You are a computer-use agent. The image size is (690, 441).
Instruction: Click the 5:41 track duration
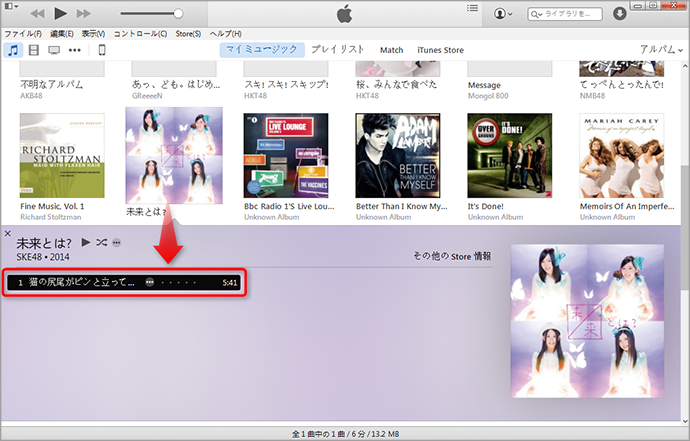[x=230, y=283]
